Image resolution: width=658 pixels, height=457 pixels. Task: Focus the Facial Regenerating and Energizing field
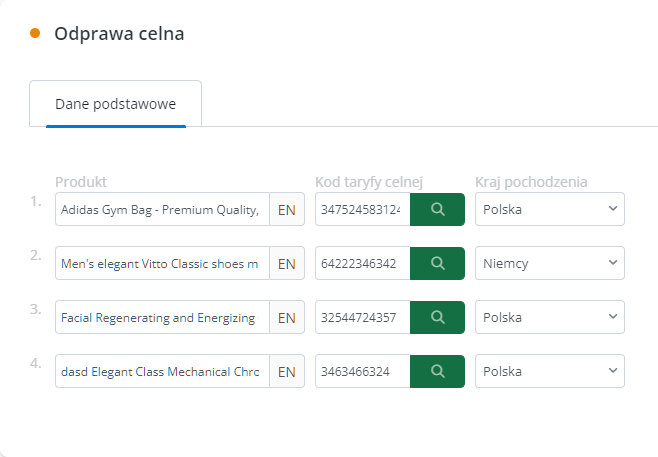tap(162, 317)
